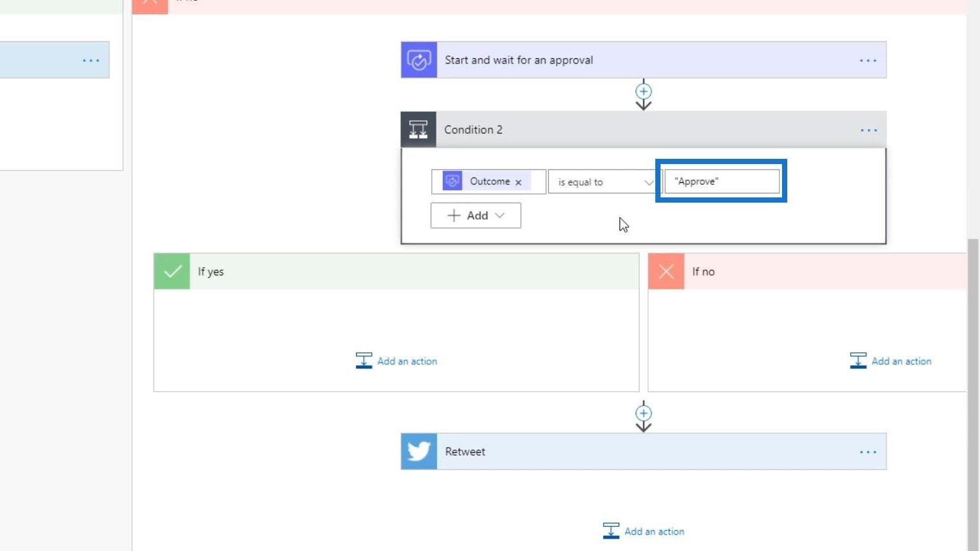This screenshot has width=980, height=551.
Task: Add an action in the If no branch
Action: click(x=891, y=361)
